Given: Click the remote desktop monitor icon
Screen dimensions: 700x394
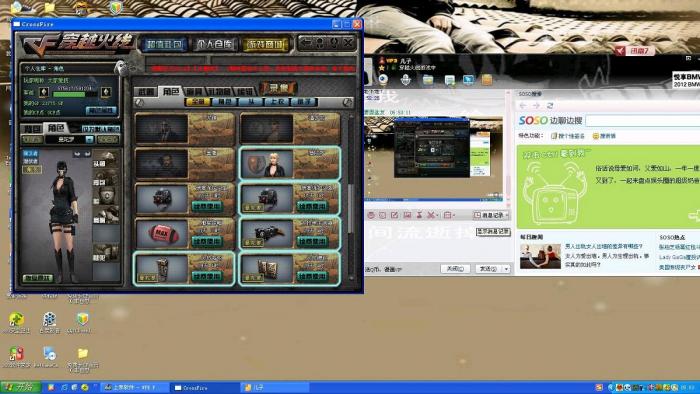Looking at the screenshot, I should [x=468, y=80].
